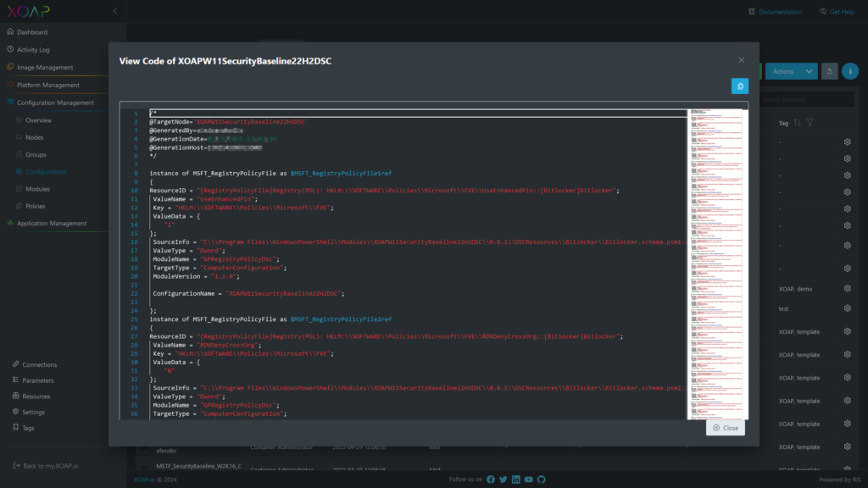The height and width of the screenshot is (488, 868).
Task: Open the Twitter follow icon in the footer
Action: click(504, 480)
